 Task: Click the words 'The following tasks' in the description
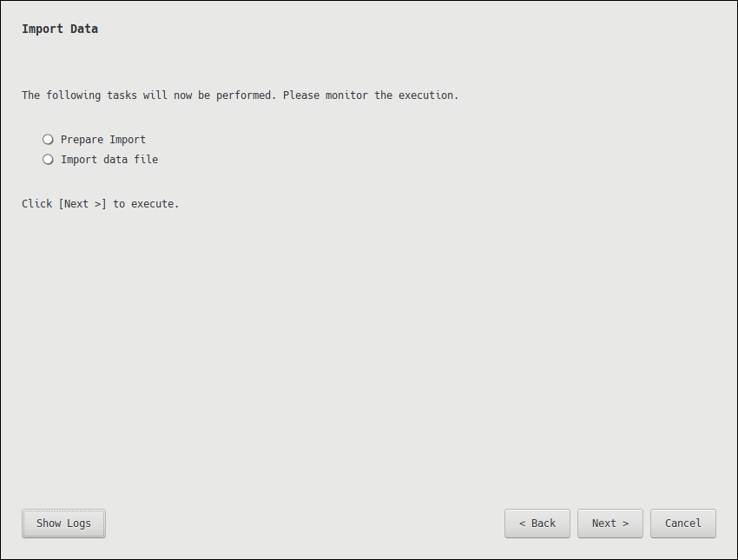(73, 96)
